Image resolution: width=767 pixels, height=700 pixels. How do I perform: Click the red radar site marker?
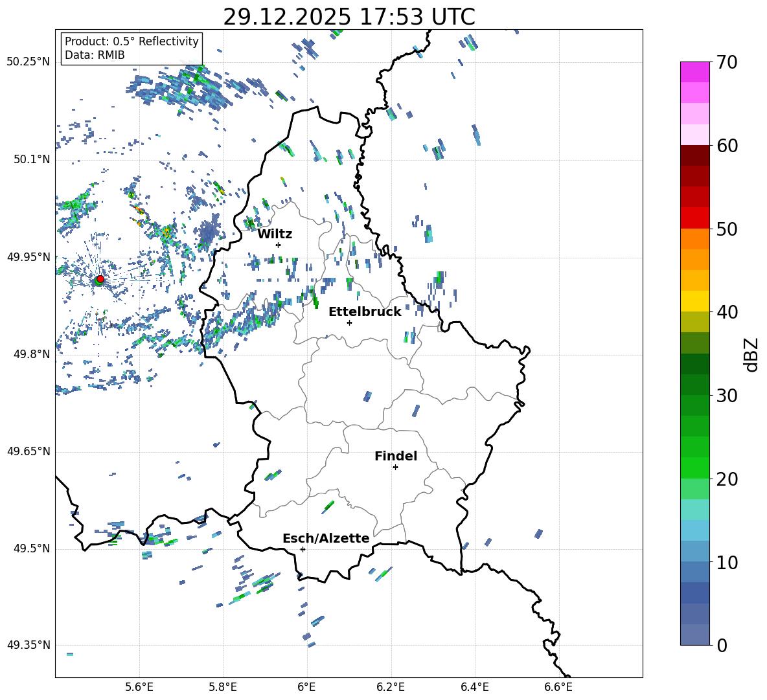[x=100, y=279]
